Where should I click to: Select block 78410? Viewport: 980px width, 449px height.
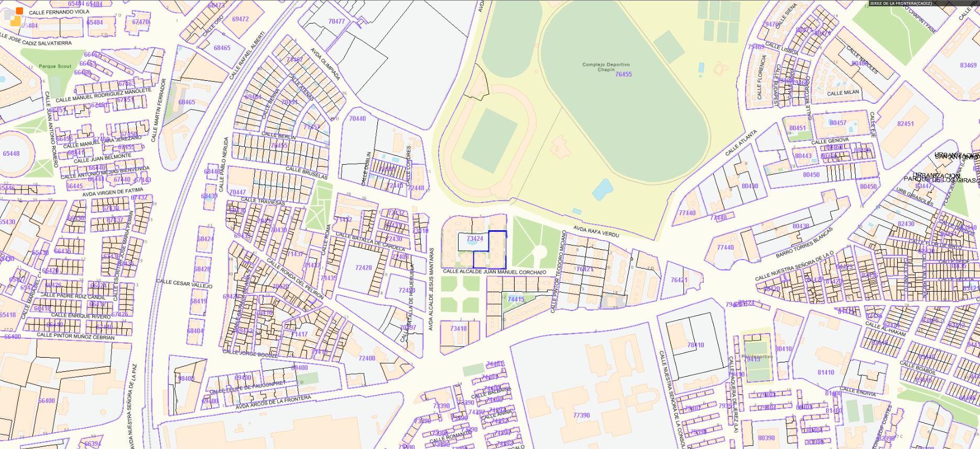(x=695, y=345)
